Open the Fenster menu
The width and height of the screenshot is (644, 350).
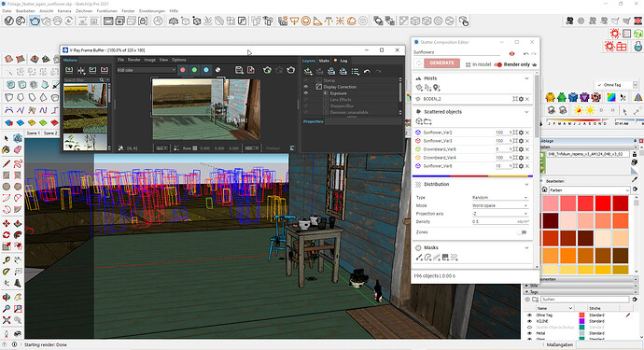click(x=128, y=11)
